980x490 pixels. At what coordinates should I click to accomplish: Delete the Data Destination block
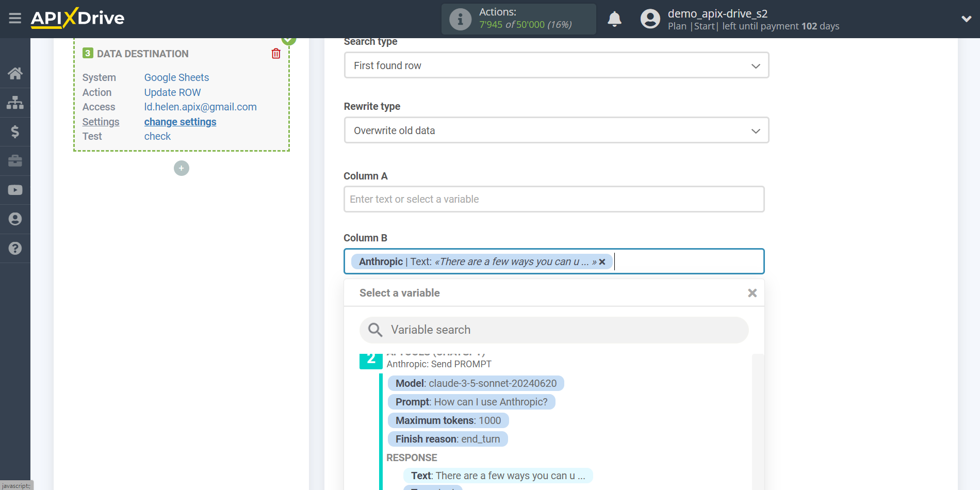pyautogui.click(x=276, y=54)
